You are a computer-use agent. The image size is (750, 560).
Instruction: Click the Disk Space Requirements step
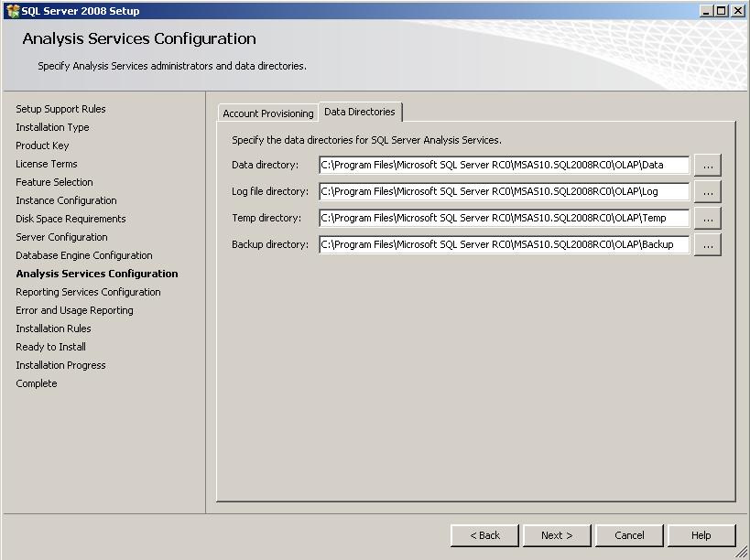click(x=71, y=219)
